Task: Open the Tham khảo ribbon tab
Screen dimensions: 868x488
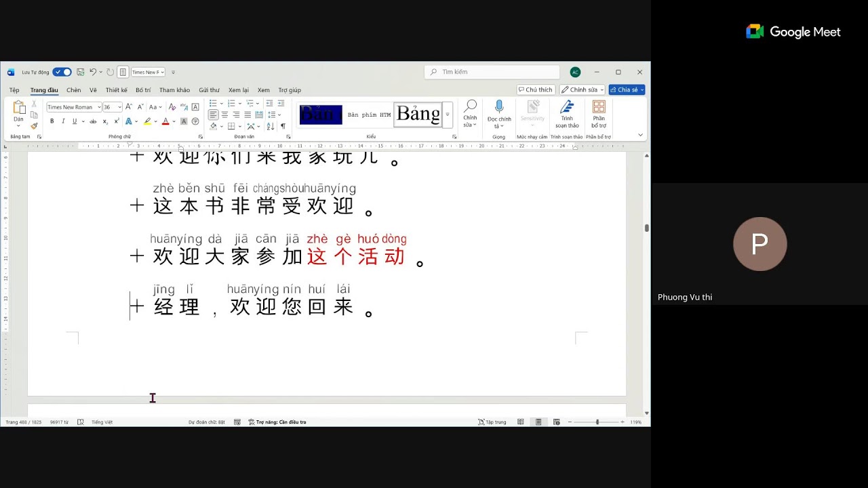Action: click(x=174, y=90)
